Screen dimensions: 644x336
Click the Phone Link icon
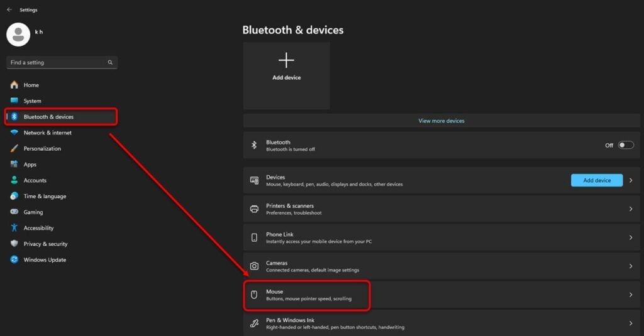254,237
